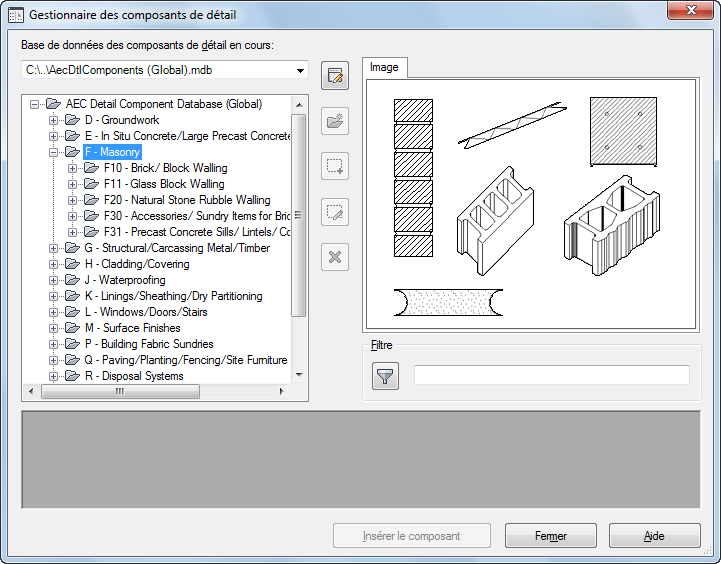Click the Fermer button

click(550, 536)
